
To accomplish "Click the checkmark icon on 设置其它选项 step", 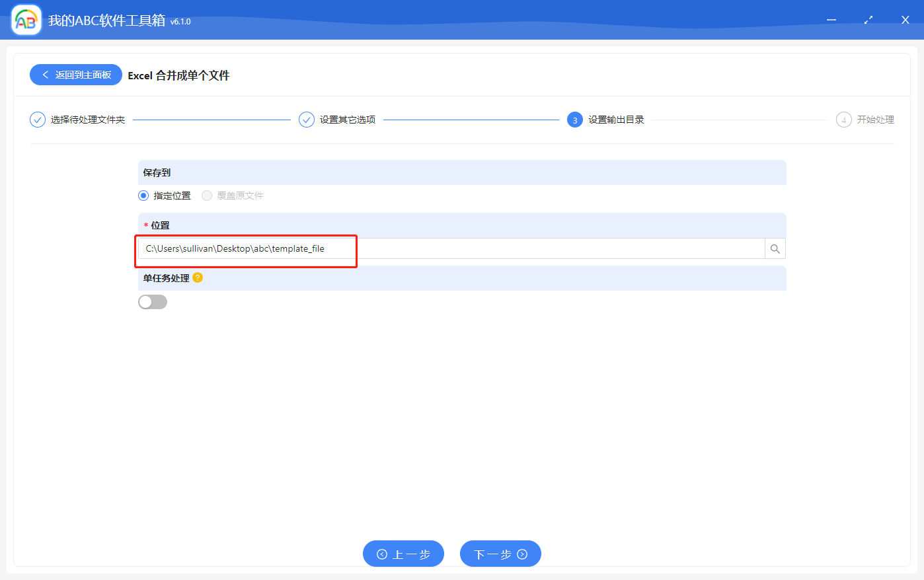I will [x=306, y=120].
